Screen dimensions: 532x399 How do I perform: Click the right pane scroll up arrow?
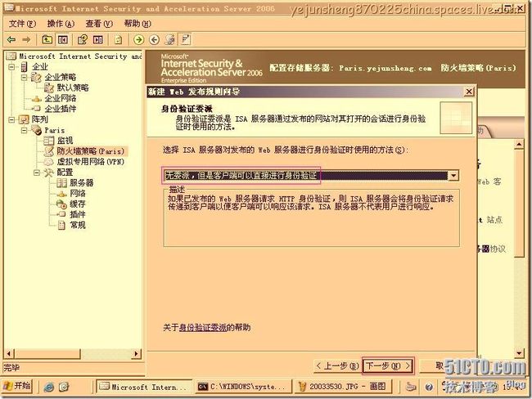coord(519,145)
